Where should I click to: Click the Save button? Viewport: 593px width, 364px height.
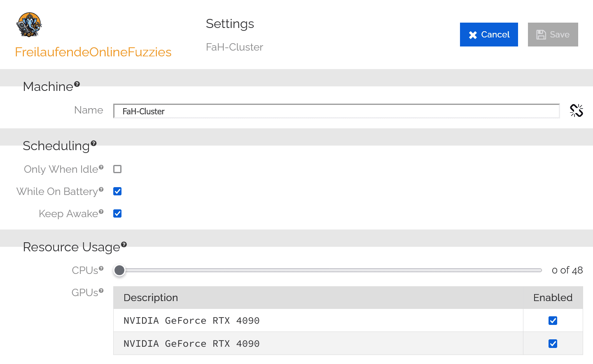click(553, 35)
